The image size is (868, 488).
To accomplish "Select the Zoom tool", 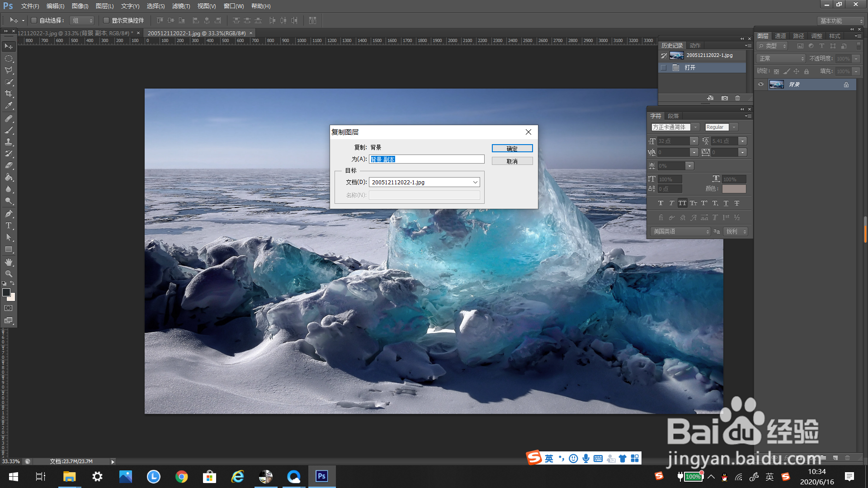I will click(9, 274).
